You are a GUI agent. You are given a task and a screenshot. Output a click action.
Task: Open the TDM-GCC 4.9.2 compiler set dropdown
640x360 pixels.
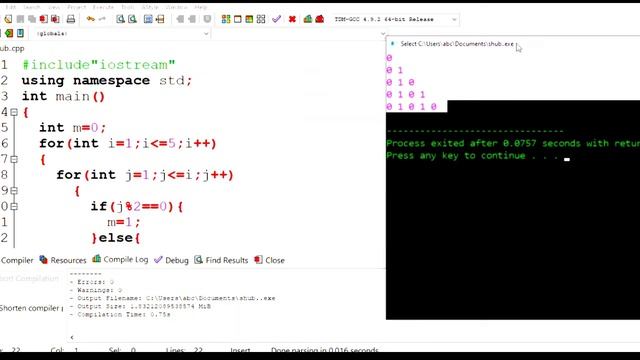(x=396, y=19)
